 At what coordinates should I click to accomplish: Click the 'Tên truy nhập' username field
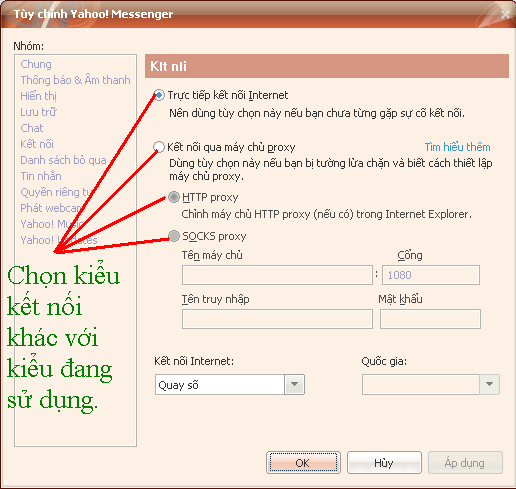click(277, 319)
